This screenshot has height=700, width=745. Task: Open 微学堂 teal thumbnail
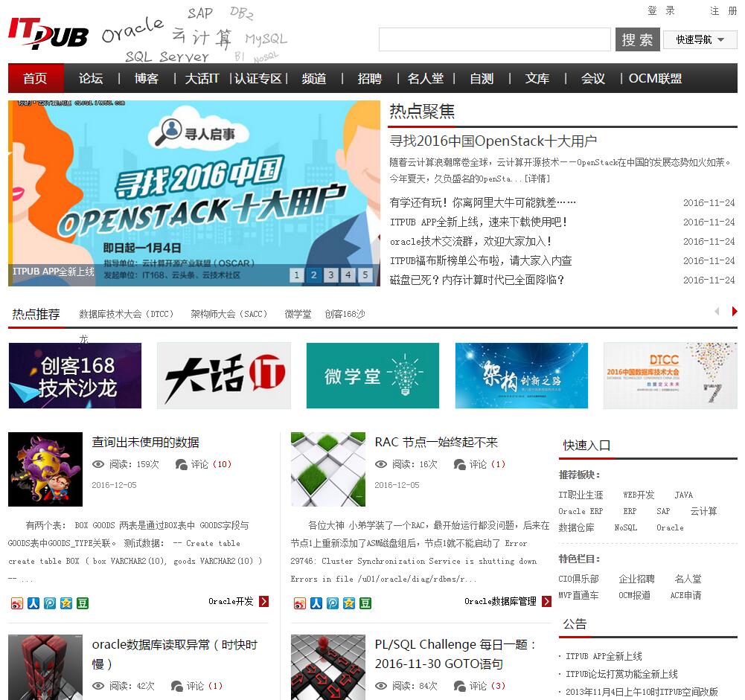click(372, 376)
